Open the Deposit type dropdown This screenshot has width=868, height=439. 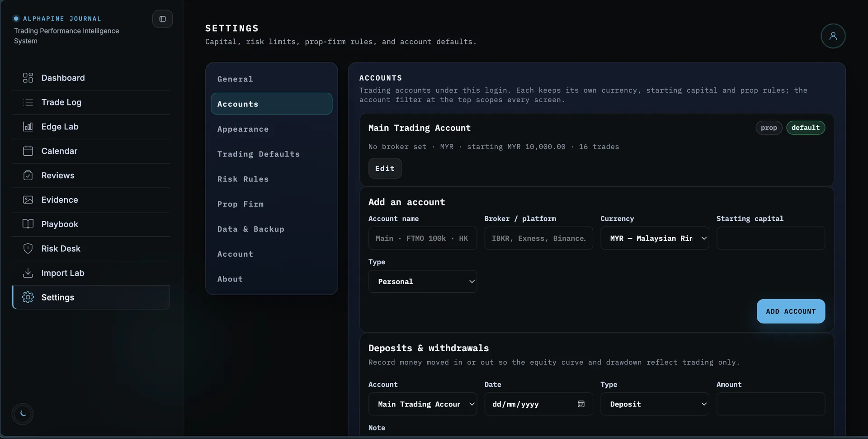coord(655,404)
